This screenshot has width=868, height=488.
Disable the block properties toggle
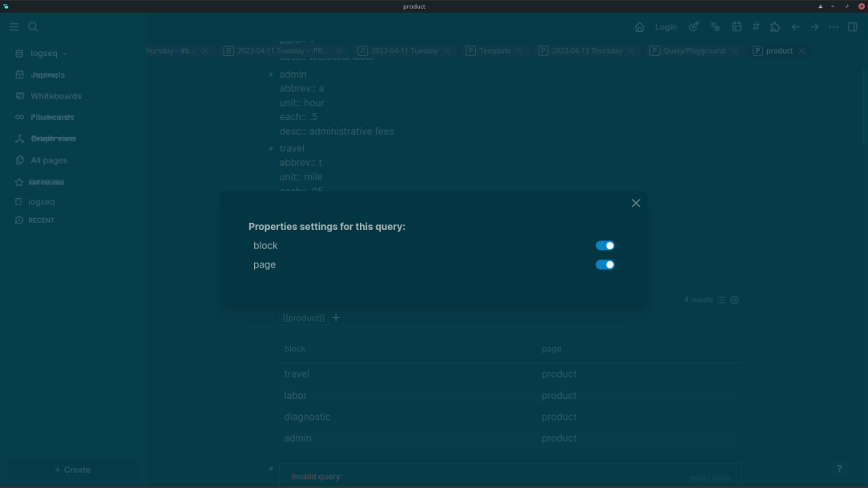coord(605,245)
